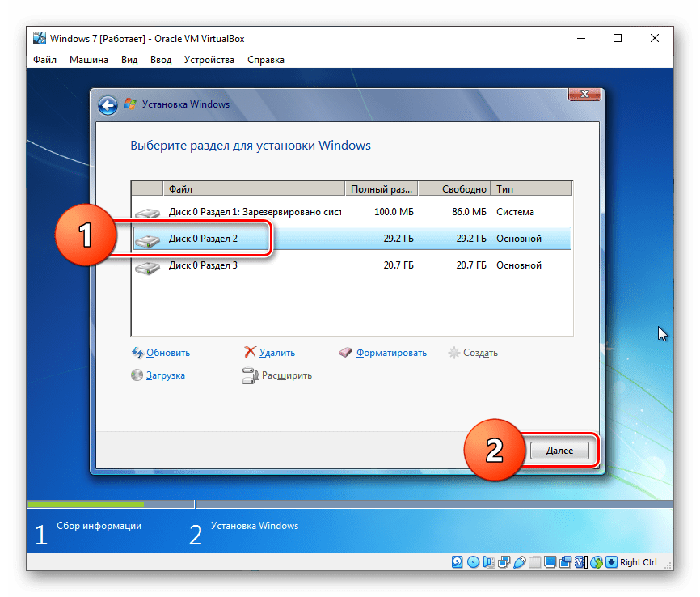This screenshot has height=597, width=700.
Task: Click the partition icon beside Расширить
Action: 250,376
